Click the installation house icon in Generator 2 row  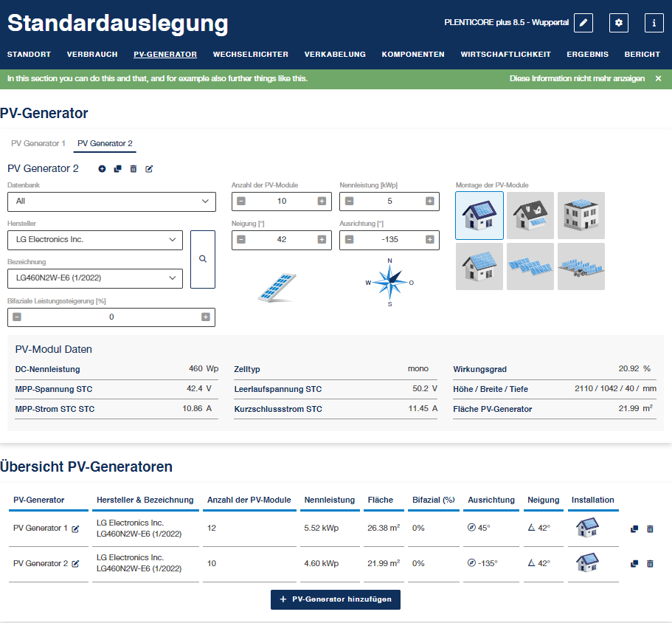pos(588,562)
